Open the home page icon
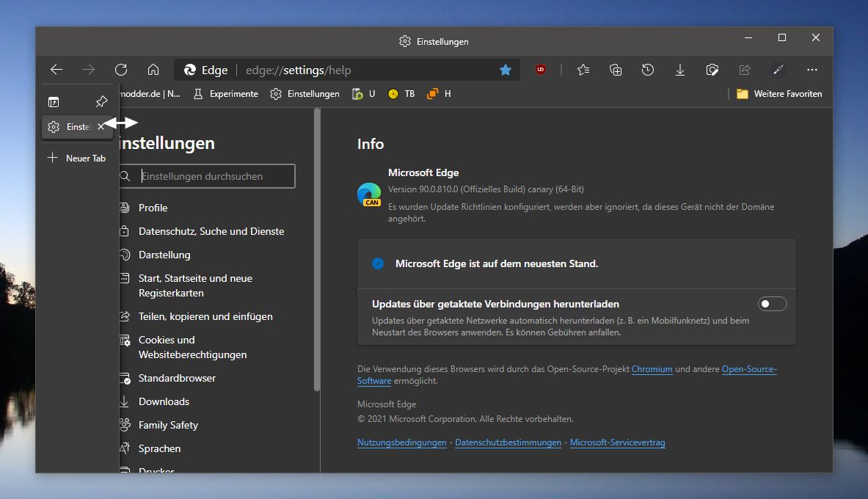This screenshot has height=499, width=868. click(153, 70)
